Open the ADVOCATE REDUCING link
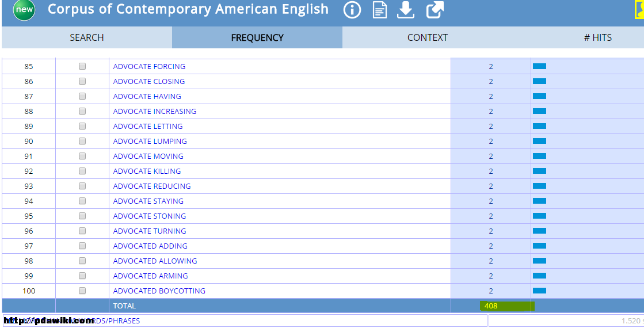Viewport: 644px width, 328px height. pyautogui.click(x=152, y=186)
